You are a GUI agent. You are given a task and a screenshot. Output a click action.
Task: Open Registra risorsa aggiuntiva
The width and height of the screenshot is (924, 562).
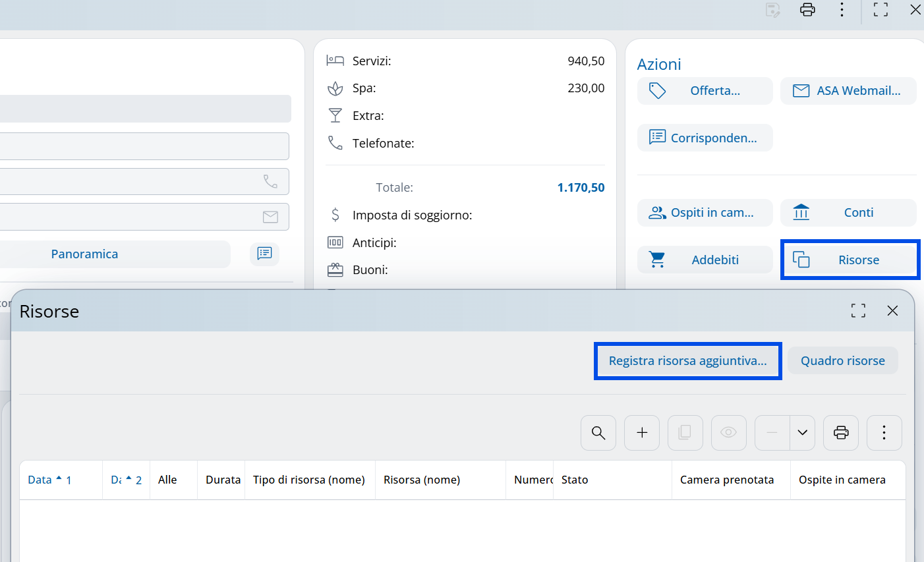click(x=687, y=361)
